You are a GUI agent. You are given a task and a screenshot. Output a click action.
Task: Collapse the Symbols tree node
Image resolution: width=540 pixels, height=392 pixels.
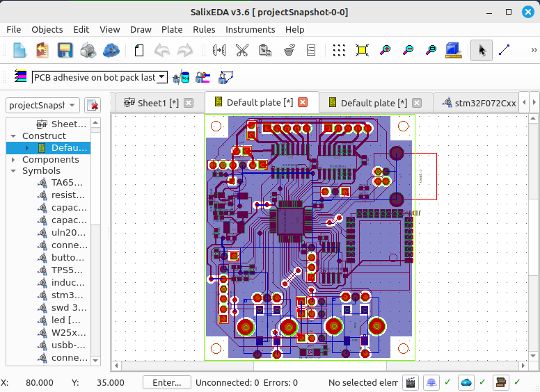coord(13,171)
